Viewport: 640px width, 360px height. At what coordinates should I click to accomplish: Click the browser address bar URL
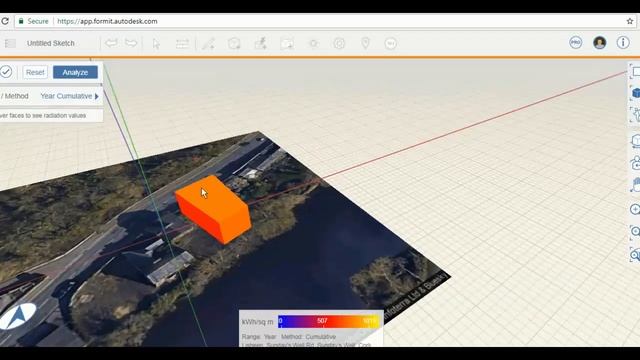(107, 21)
